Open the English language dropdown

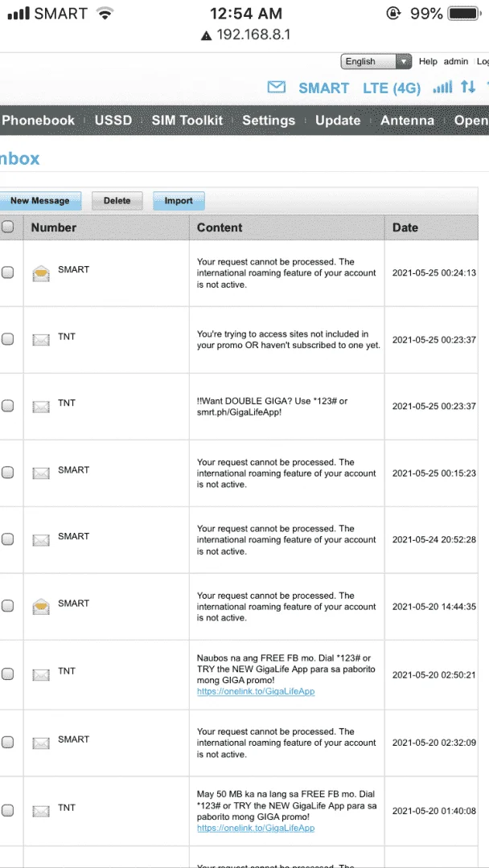(x=376, y=61)
